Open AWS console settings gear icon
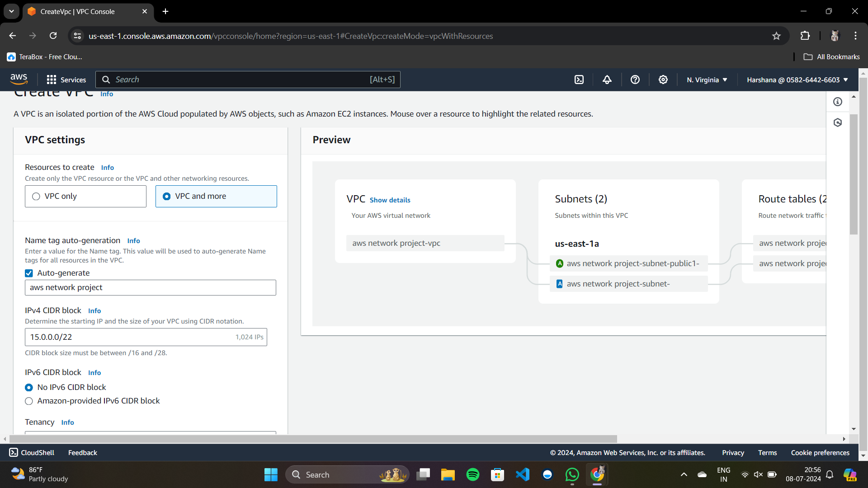The height and width of the screenshot is (488, 868). (663, 80)
